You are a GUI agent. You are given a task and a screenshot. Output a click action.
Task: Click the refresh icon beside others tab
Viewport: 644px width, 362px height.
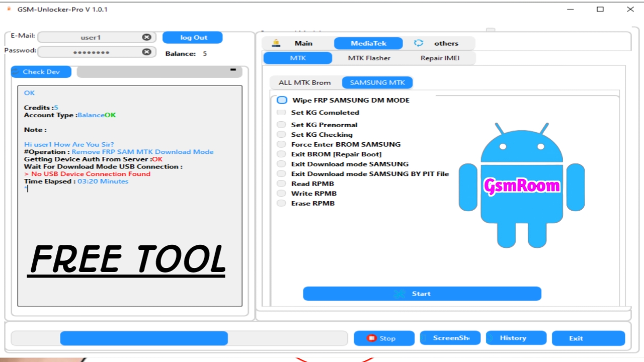[419, 43]
